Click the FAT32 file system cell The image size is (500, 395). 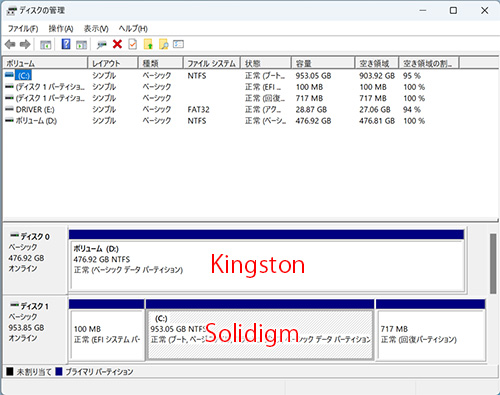click(198, 109)
